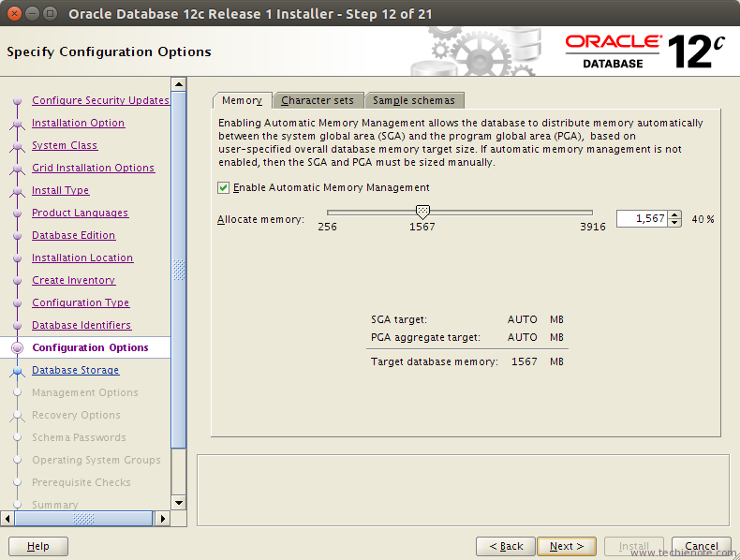
Task: Click the Configuration Options step bullet icon
Action: (x=18, y=347)
